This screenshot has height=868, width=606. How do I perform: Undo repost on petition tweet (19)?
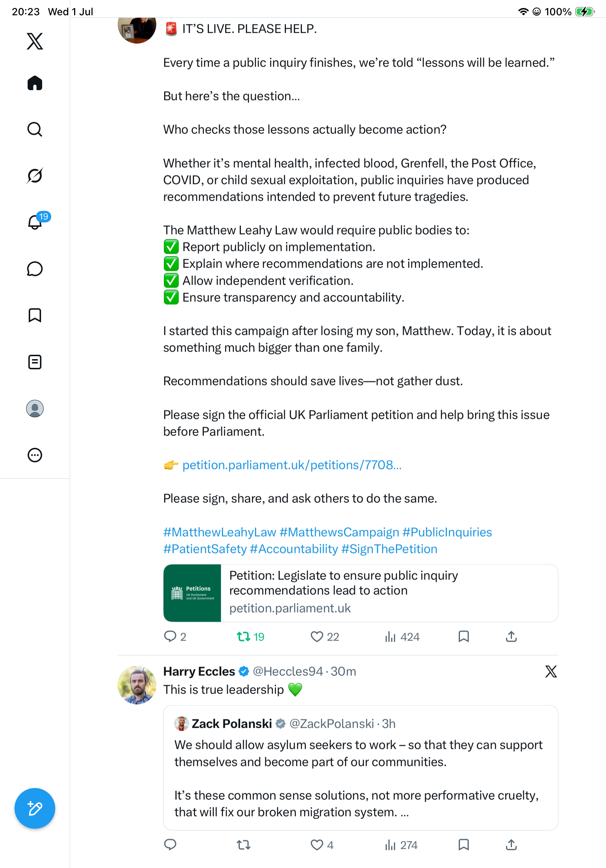coord(250,637)
